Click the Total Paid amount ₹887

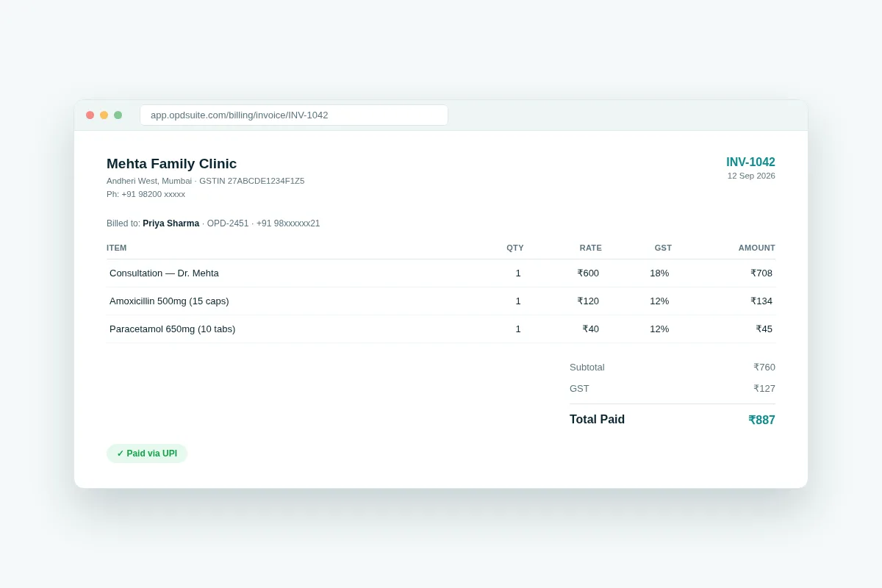[x=761, y=420]
